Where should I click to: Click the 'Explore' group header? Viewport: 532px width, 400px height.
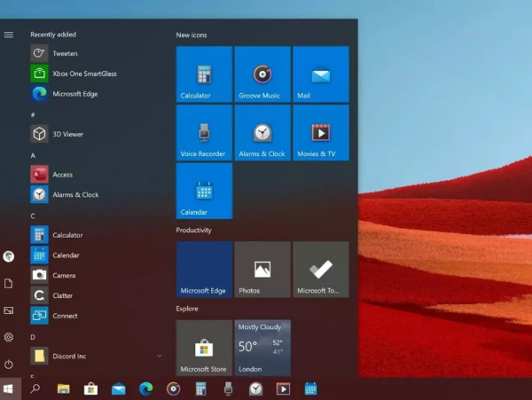click(187, 309)
